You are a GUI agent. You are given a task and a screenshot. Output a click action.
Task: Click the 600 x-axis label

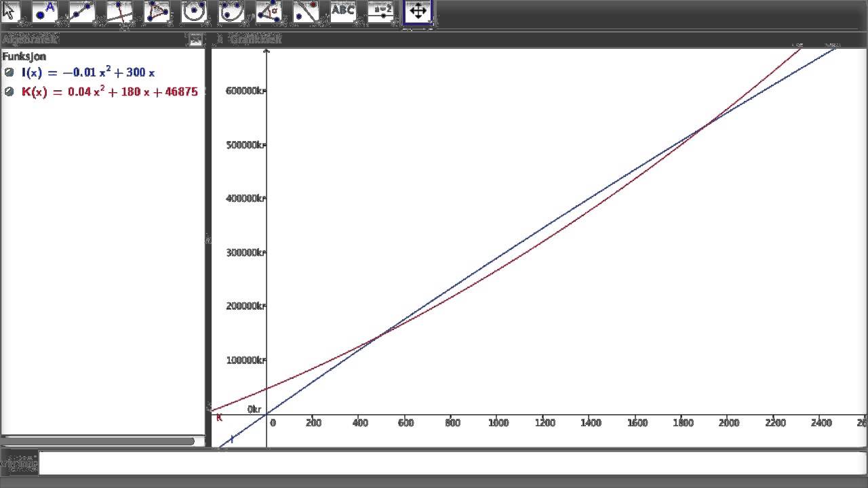click(x=406, y=423)
